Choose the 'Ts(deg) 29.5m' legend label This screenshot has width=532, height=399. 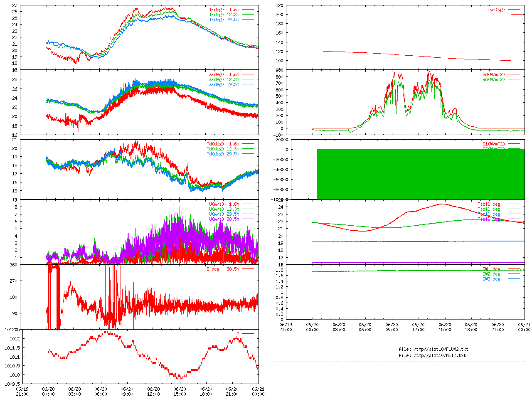[x=223, y=84]
